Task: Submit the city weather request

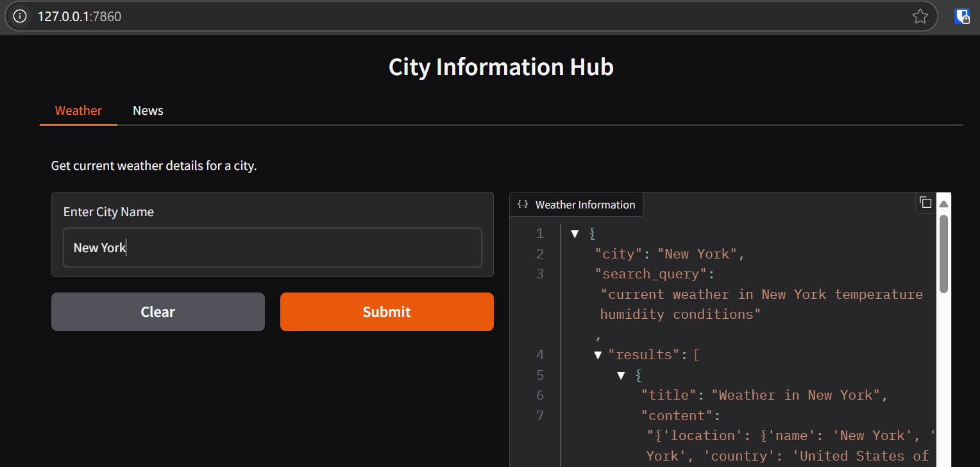Action: coord(387,312)
